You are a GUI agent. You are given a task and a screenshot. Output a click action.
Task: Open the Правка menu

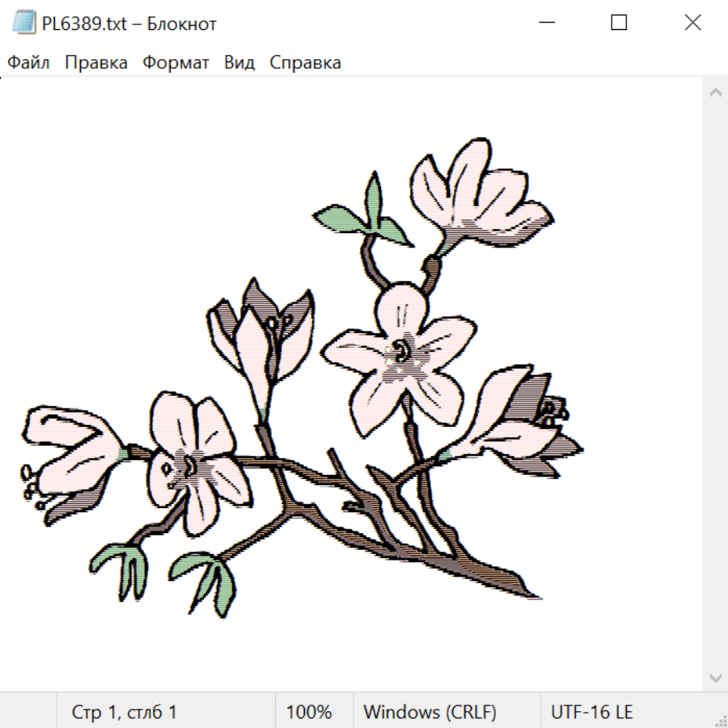(x=96, y=62)
